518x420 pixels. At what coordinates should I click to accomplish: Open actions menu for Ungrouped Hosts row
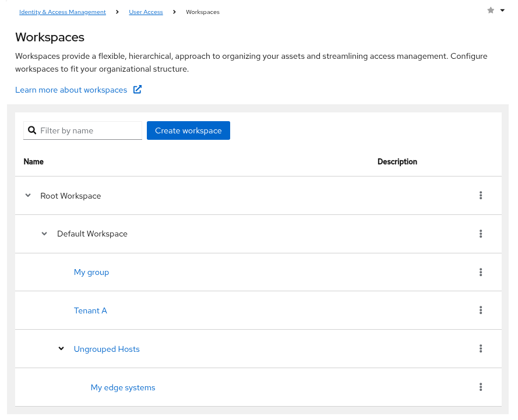pyautogui.click(x=481, y=349)
